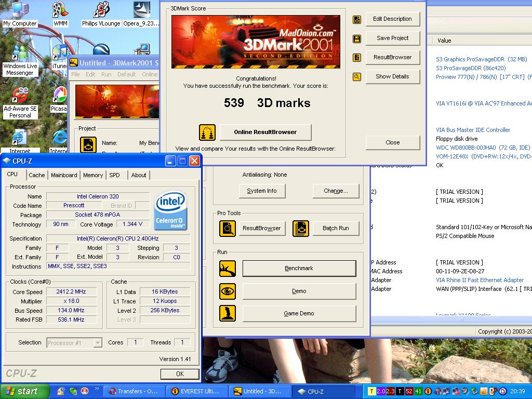532x399 pixels.
Task: Click the Project icon in the 3DMark2001 window
Action: coord(88,144)
